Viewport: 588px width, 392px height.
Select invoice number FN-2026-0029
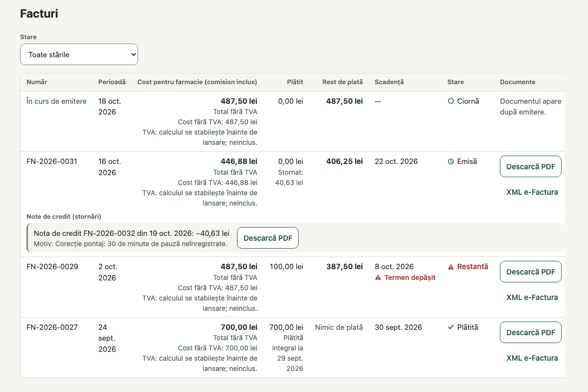pyautogui.click(x=52, y=267)
